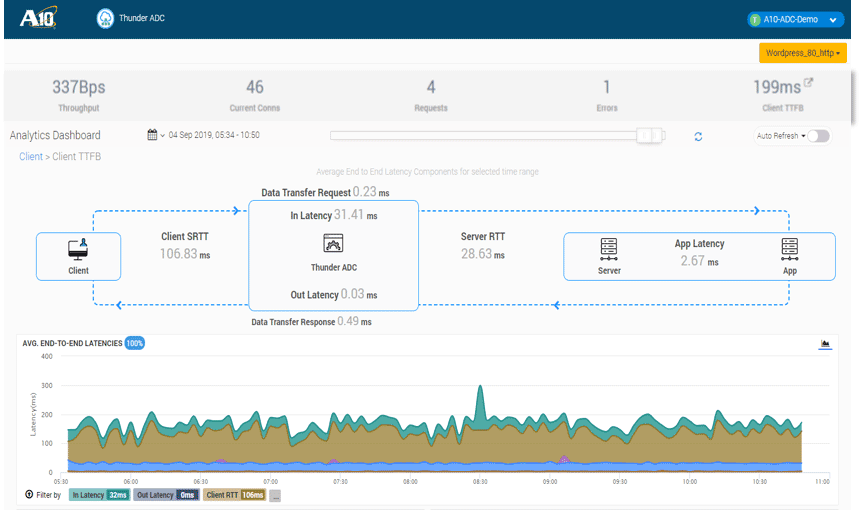
Task: Click the Client SRTT 106.83 ms value
Action: 185,254
